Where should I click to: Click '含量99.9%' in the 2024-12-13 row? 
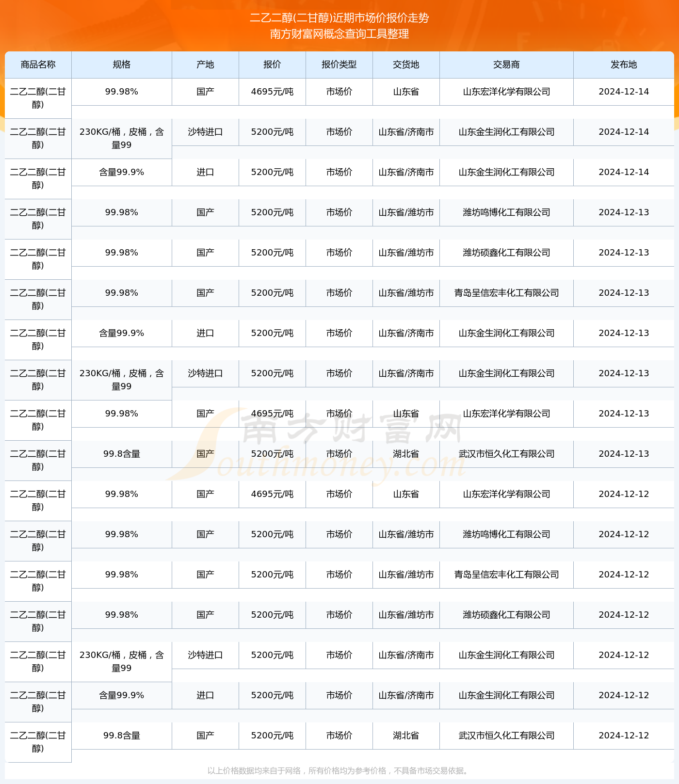tap(122, 333)
